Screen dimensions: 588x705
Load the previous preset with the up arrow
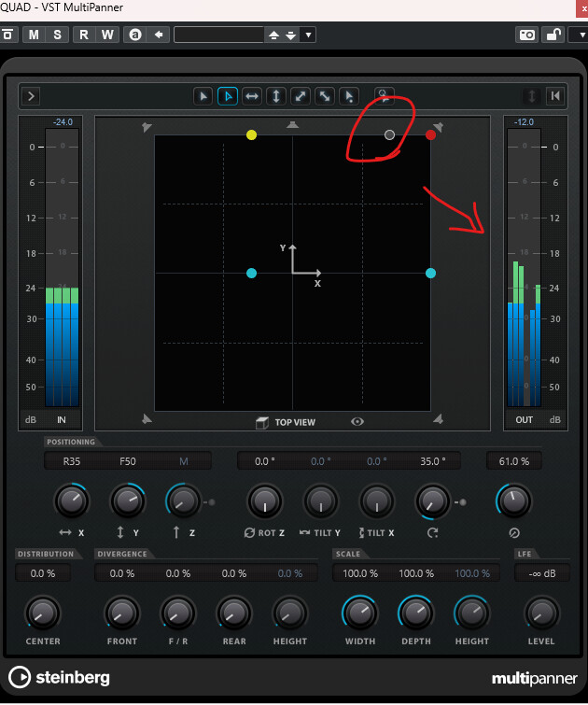point(273,35)
